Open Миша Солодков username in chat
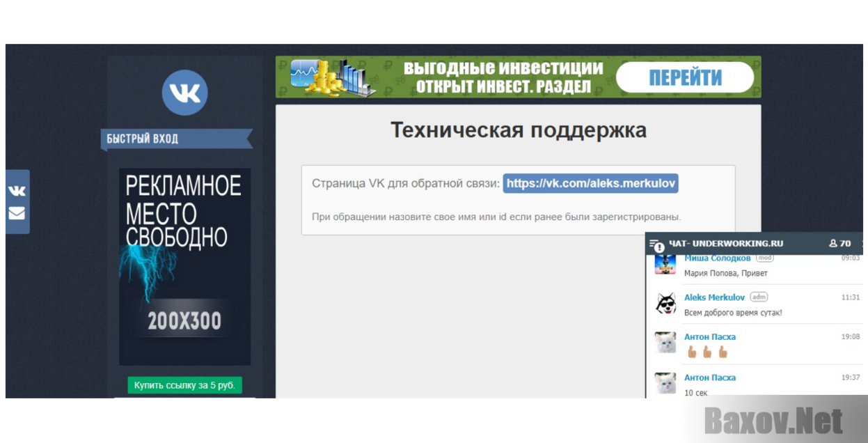Viewport: 868px width, 443px height. click(x=717, y=258)
